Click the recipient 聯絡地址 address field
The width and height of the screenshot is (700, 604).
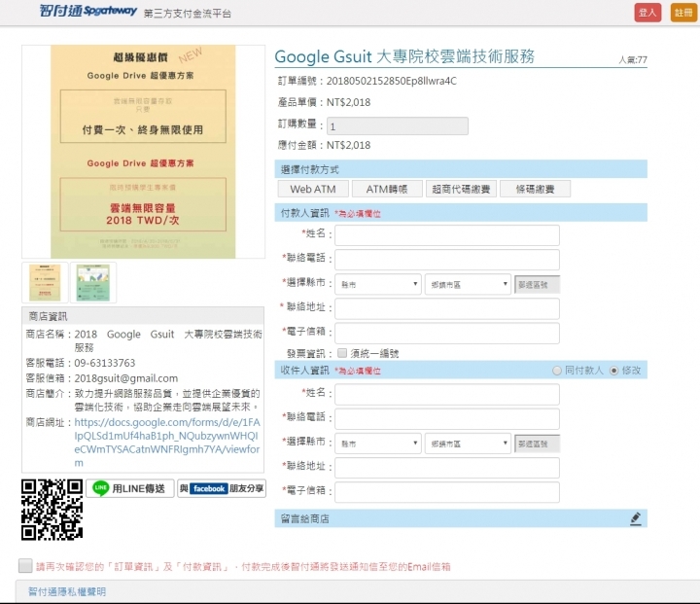click(x=447, y=468)
